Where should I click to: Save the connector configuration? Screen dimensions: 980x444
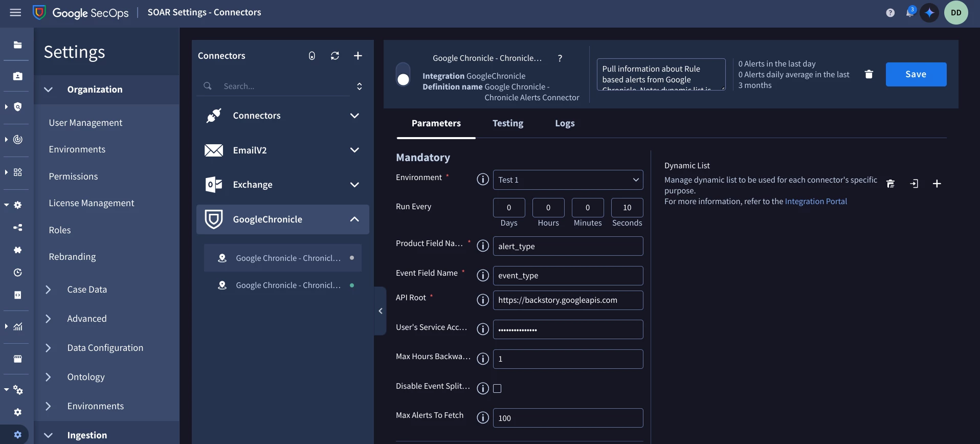(x=916, y=75)
